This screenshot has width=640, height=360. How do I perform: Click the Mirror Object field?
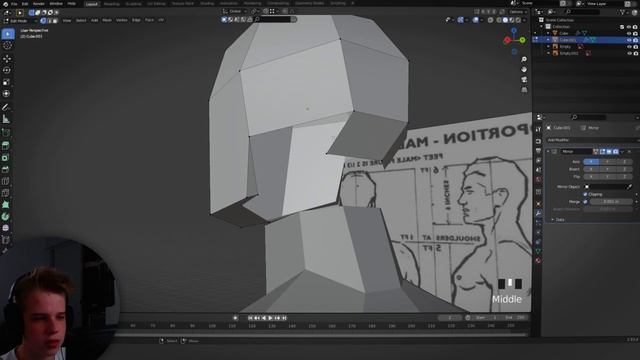tap(605, 187)
